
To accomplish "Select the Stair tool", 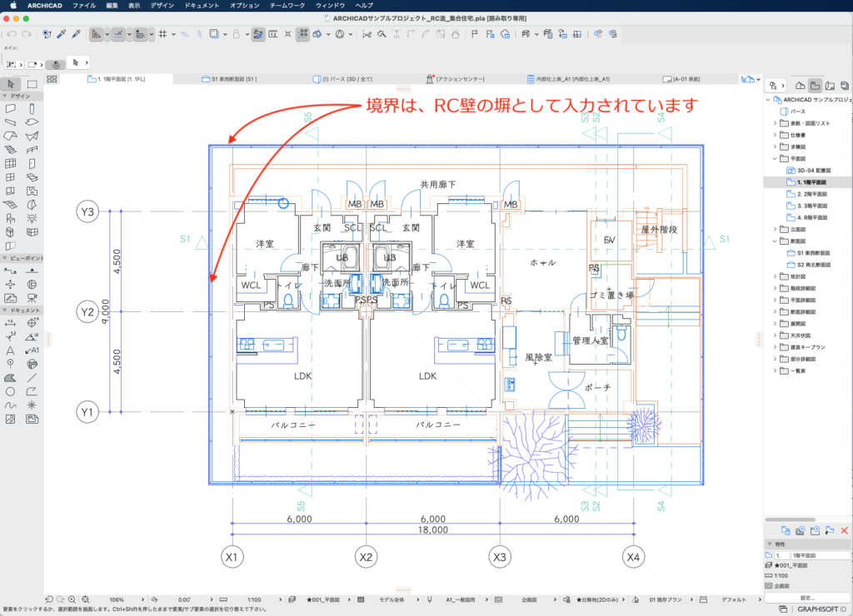I will point(10,150).
